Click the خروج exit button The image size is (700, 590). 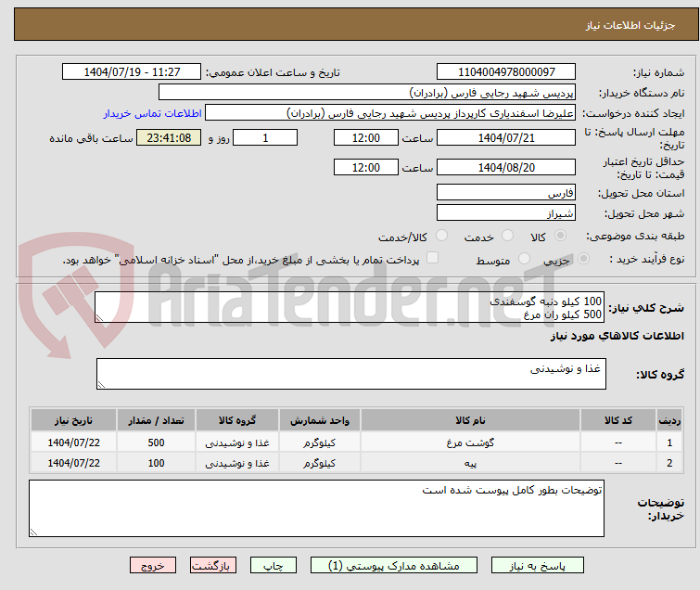click(153, 566)
